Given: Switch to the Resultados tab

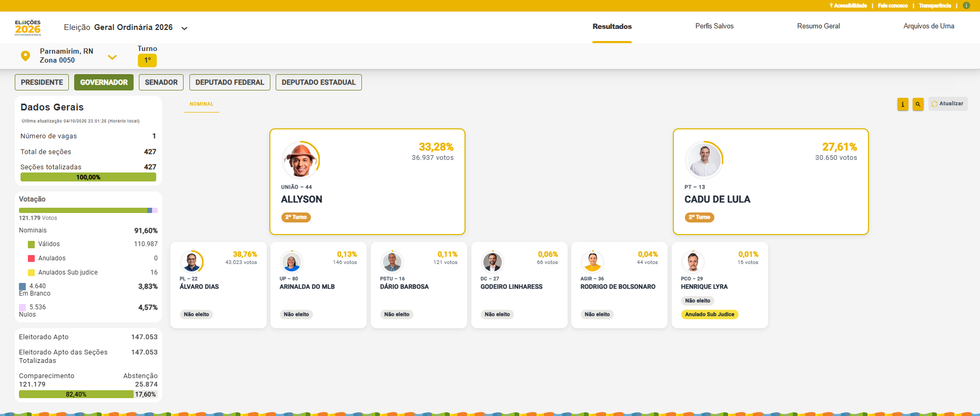Looking at the screenshot, I should pos(612,26).
